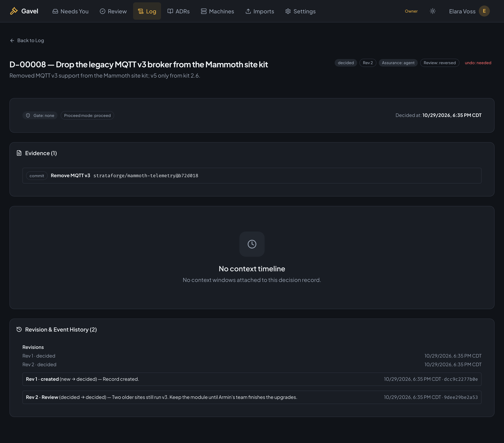Screen dimensions: 504x443
Task: Click the Gavel brand name
Action: [x=30, y=11]
